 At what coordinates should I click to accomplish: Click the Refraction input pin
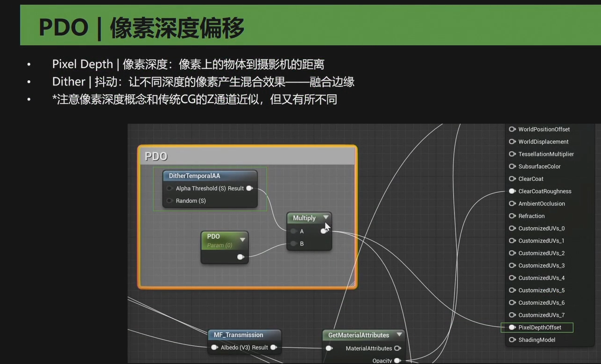tap(512, 216)
